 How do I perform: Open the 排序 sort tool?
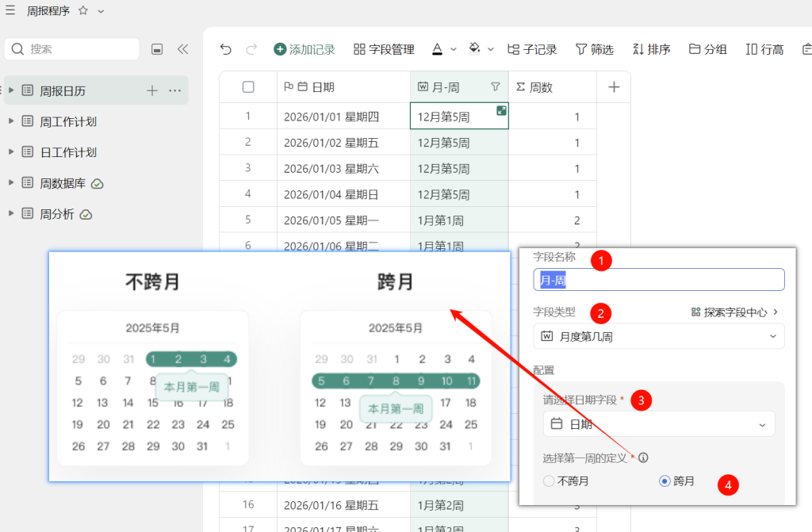point(652,49)
